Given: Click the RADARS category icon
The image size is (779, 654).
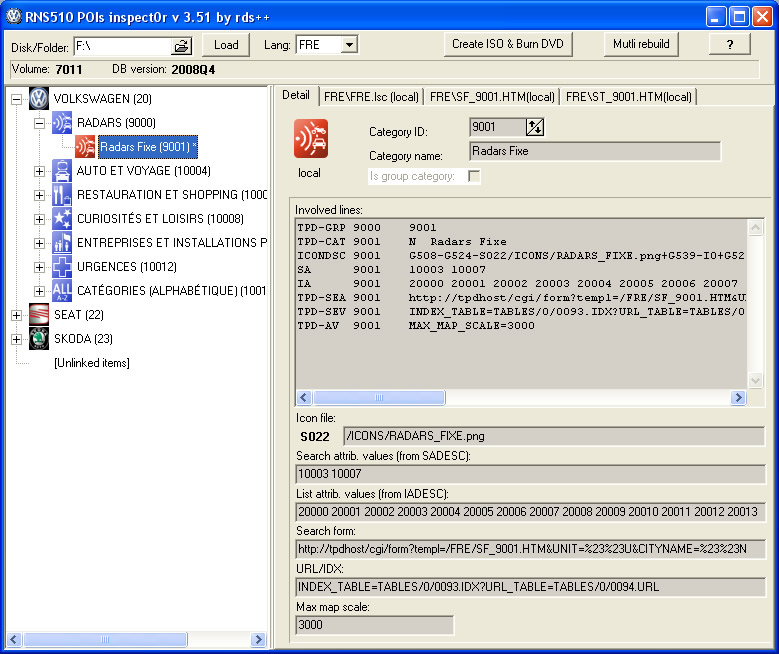Looking at the screenshot, I should [x=62, y=123].
